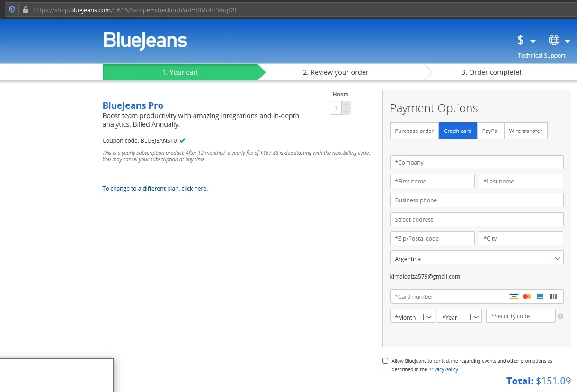The height and width of the screenshot is (392, 577).
Task: Click the coupon green checkmark icon
Action: pos(182,140)
